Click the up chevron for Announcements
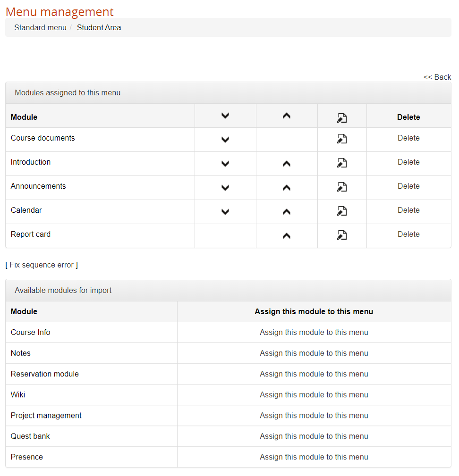Image resolution: width=459 pixels, height=476 pixels. (x=287, y=186)
